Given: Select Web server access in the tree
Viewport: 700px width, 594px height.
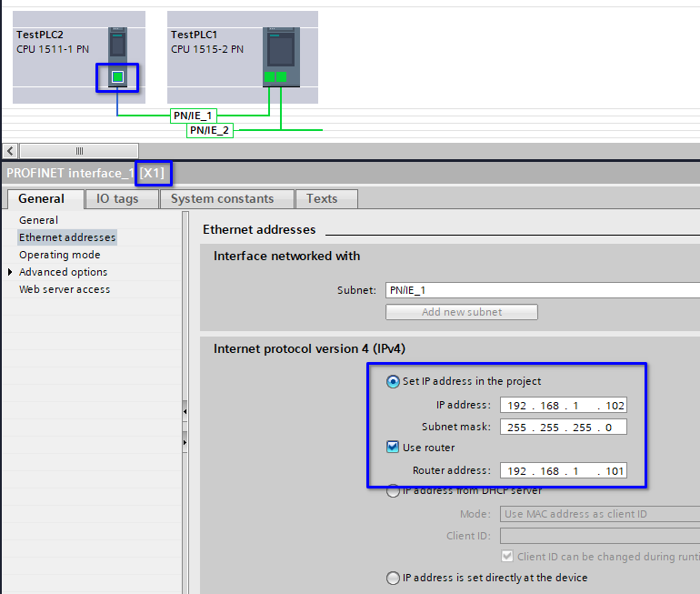Looking at the screenshot, I should pyautogui.click(x=65, y=289).
